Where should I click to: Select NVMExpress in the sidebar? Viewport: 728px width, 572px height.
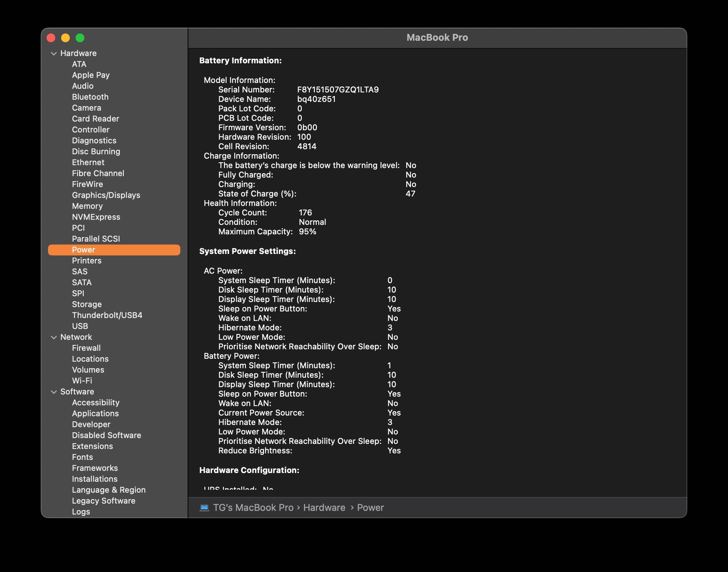(96, 217)
